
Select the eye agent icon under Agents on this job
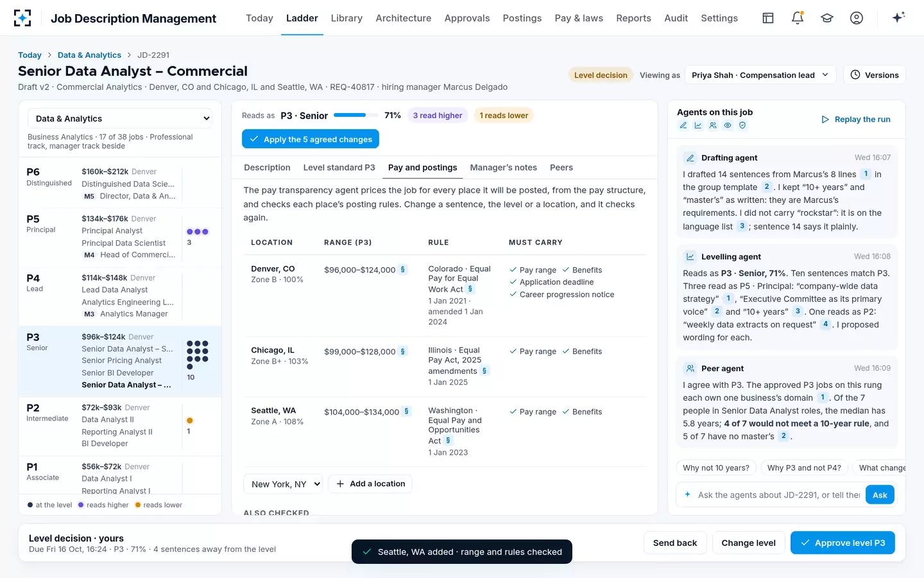[728, 125]
